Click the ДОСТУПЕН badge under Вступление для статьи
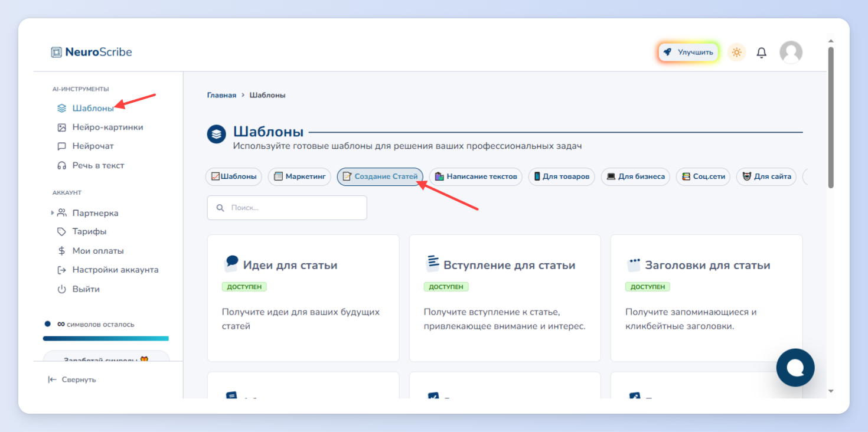Image resolution: width=868 pixels, height=432 pixels. pyautogui.click(x=446, y=287)
